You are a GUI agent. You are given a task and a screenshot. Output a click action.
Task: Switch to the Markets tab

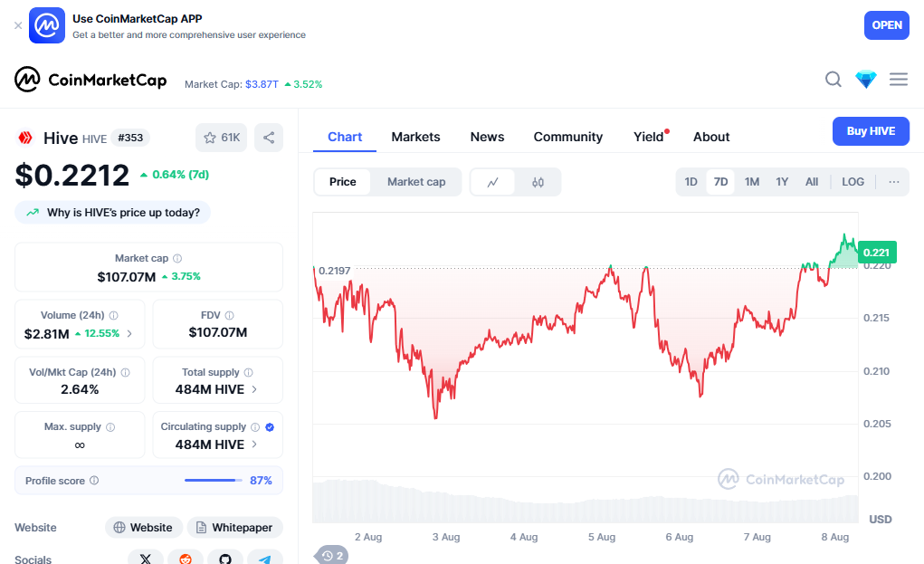[x=415, y=137]
